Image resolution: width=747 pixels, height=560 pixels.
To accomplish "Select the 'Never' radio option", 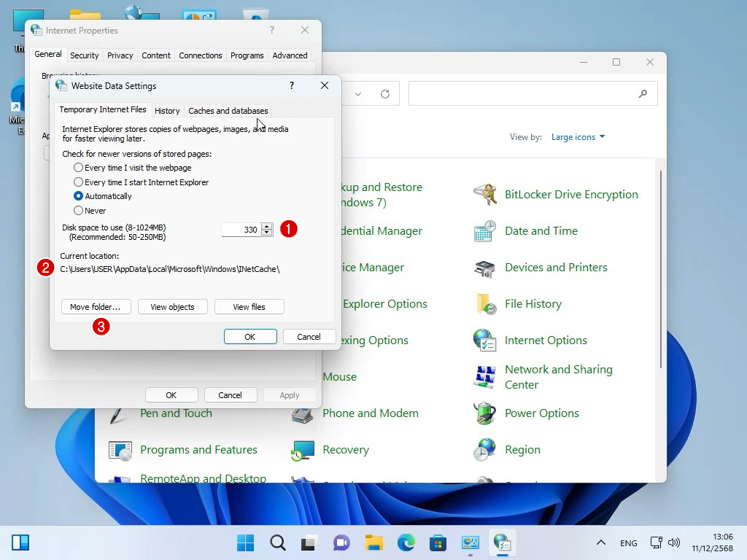I will click(x=79, y=211).
